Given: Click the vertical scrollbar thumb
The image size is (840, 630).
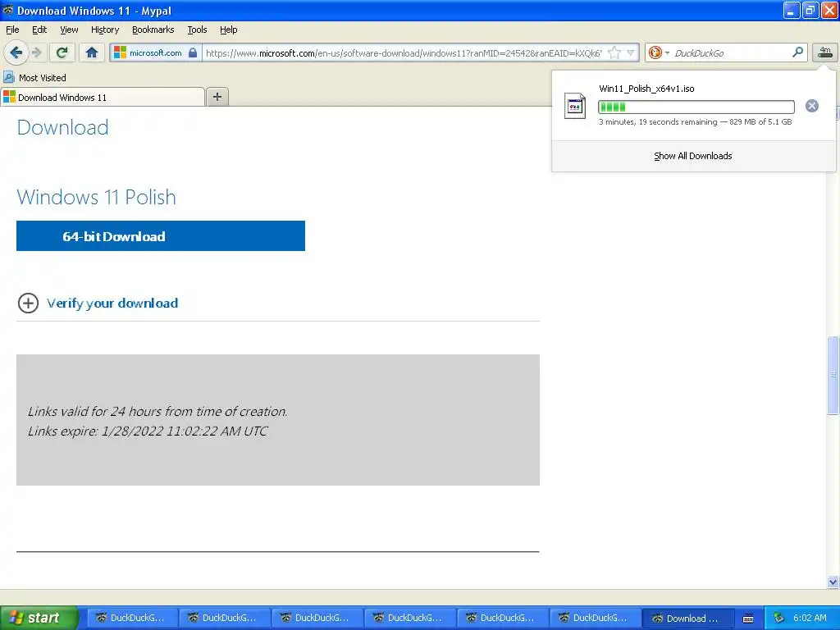Looking at the screenshot, I should [833, 375].
